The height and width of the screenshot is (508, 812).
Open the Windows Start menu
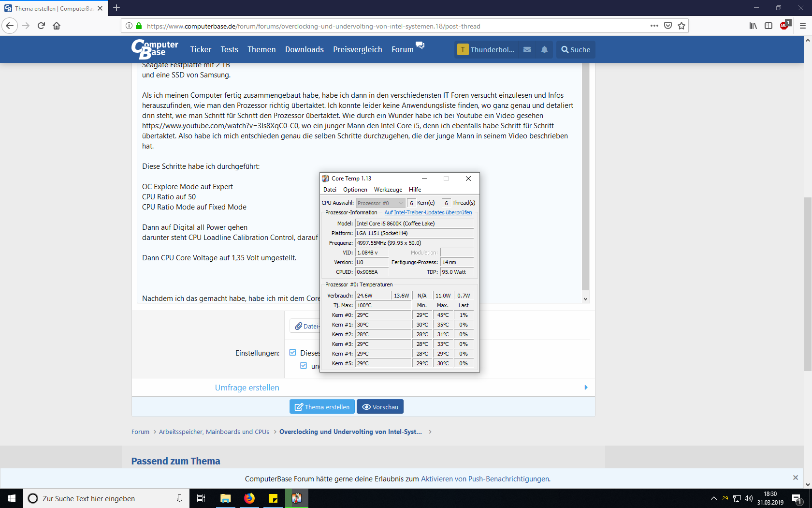click(x=12, y=498)
